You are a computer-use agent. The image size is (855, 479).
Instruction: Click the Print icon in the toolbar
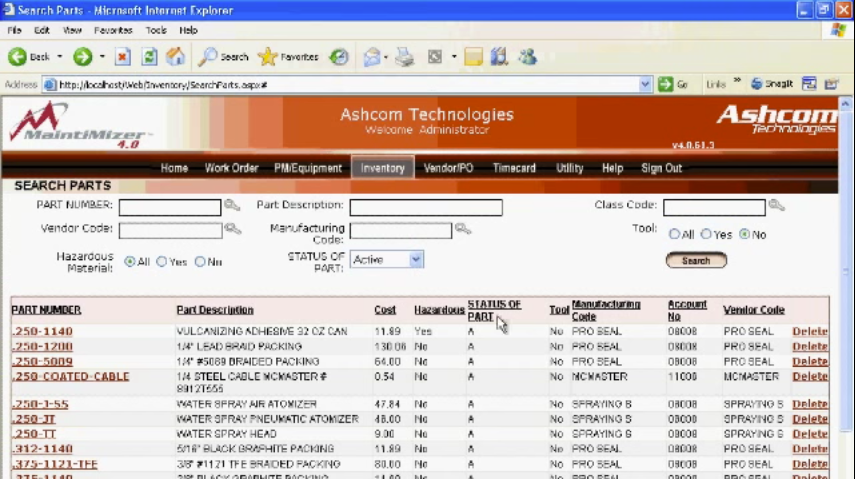pos(405,57)
